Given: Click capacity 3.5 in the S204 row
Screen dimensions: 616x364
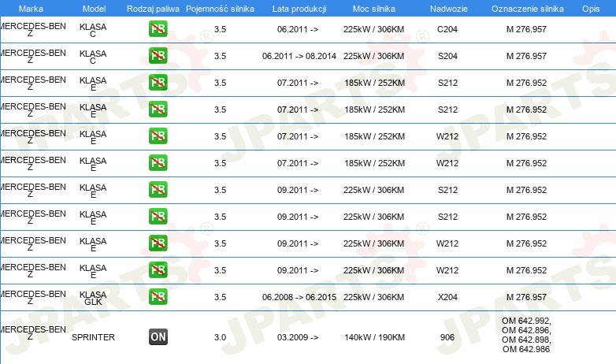Looking at the screenshot, I should click(x=220, y=56).
